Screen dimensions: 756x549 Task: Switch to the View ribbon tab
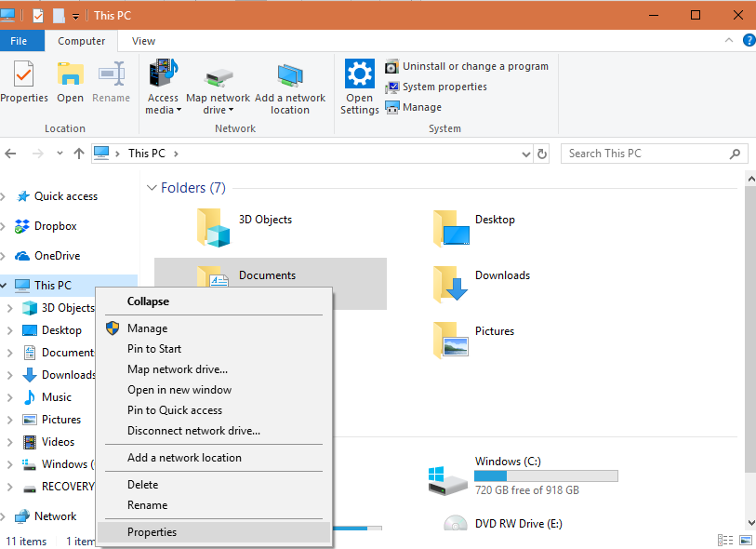coord(144,41)
